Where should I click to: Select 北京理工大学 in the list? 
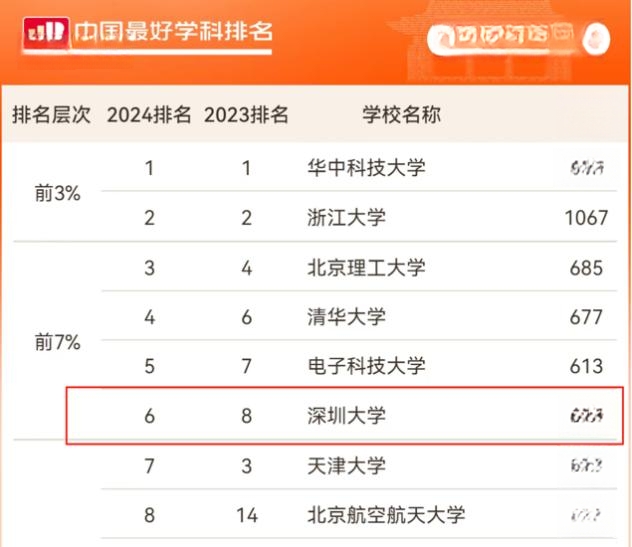tap(366, 268)
